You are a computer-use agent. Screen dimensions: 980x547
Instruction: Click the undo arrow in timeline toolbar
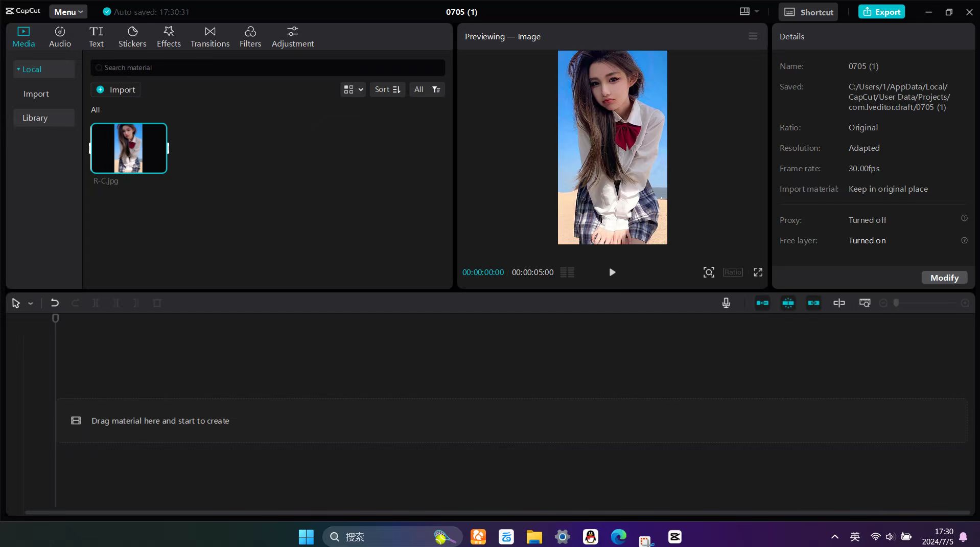(x=55, y=303)
